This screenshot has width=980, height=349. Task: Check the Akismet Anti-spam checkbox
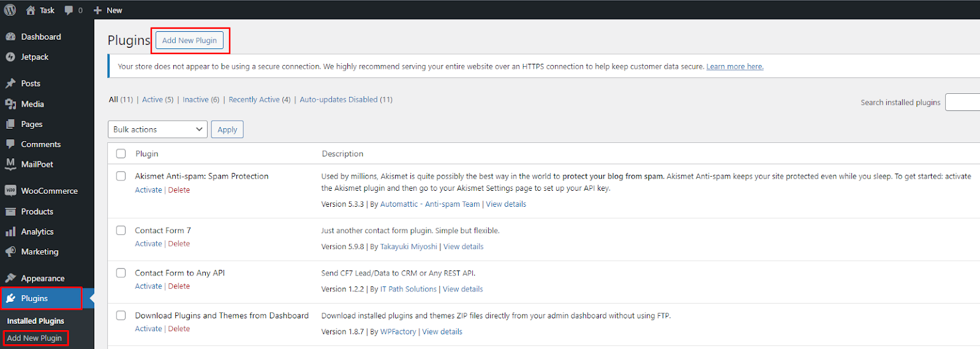coord(121,176)
